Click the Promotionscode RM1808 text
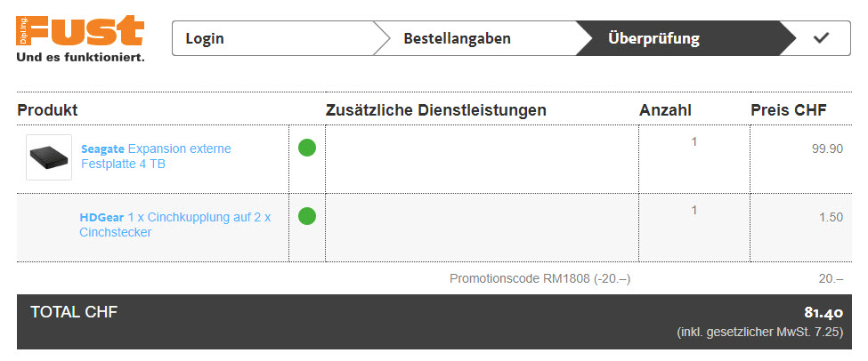This screenshot has height=361, width=868. (539, 278)
